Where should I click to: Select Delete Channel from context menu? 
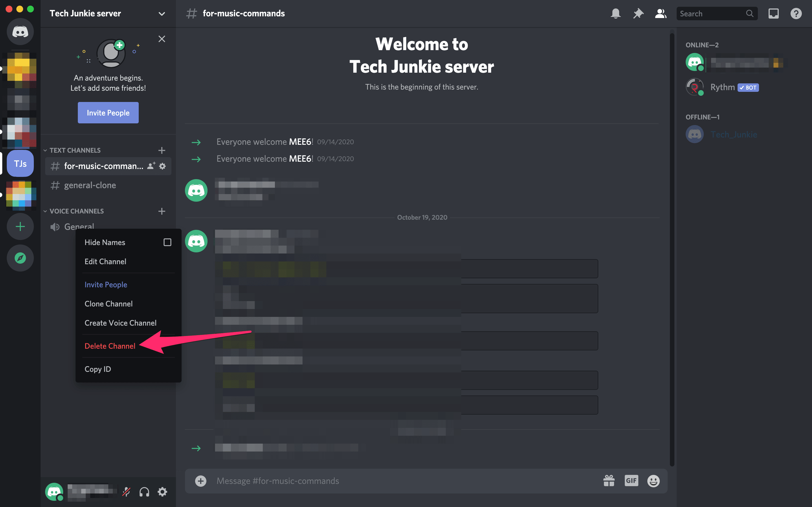110,345
